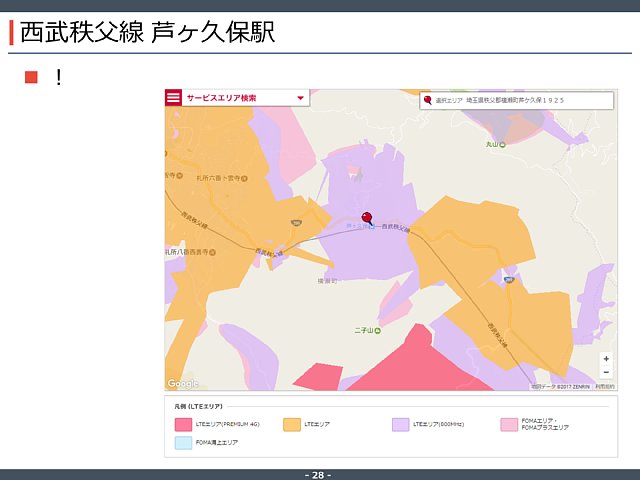Click the 横瀬町 town label
Image resolution: width=640 pixels, height=480 pixels.
[327, 281]
